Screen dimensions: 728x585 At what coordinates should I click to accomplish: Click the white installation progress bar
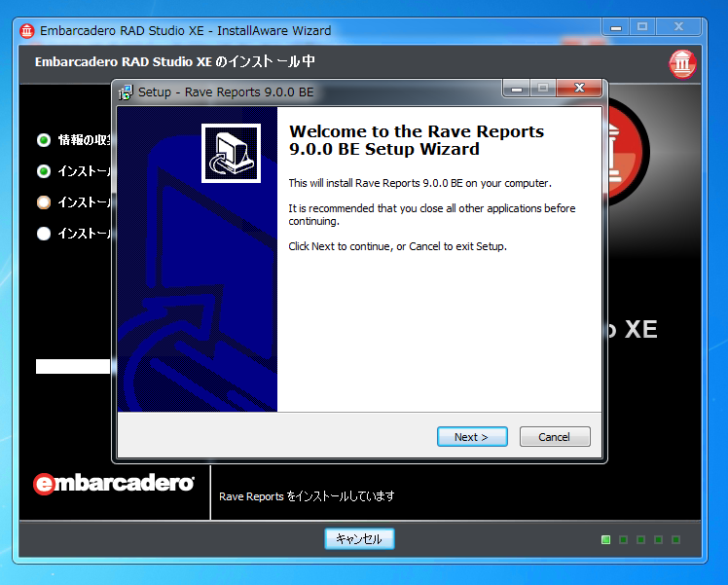(73, 366)
